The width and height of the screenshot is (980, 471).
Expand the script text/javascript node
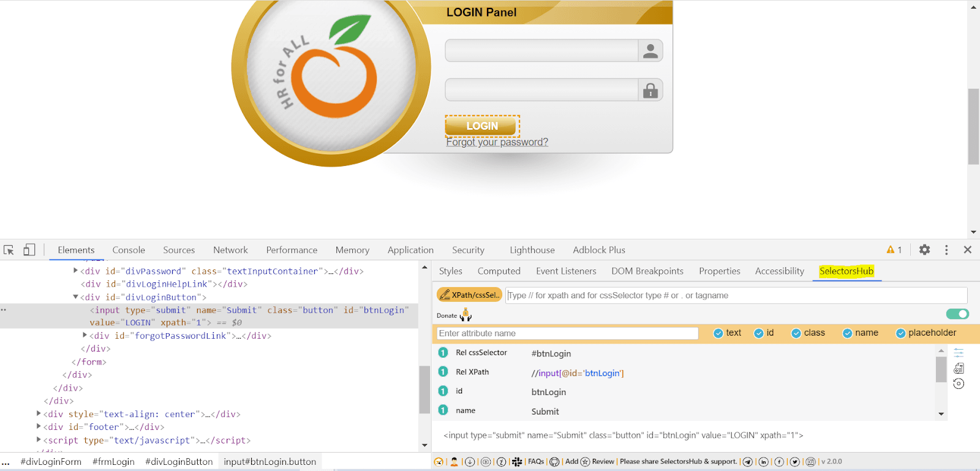pos(39,440)
